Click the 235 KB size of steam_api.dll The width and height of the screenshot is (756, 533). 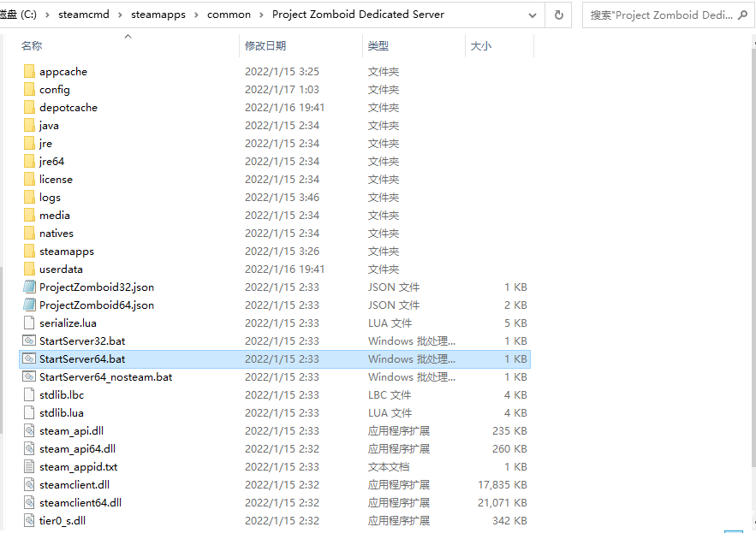tap(509, 431)
